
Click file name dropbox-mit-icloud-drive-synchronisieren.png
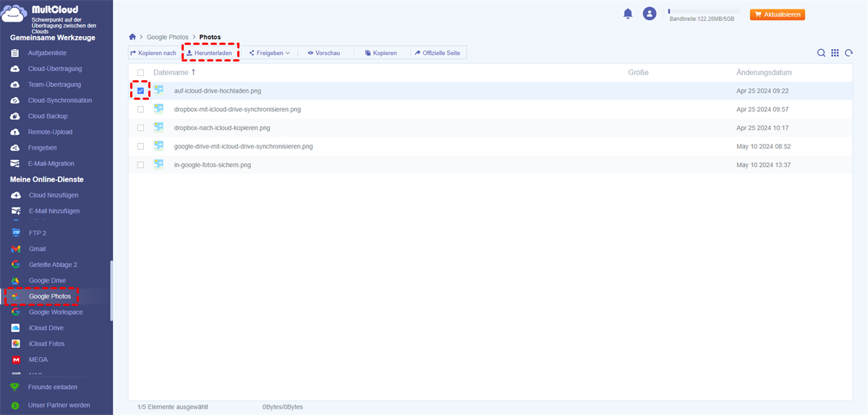click(237, 109)
